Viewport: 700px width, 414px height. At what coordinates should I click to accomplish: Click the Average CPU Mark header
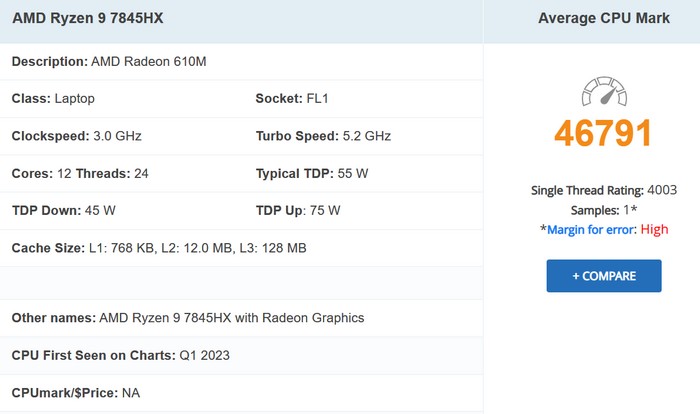(x=603, y=18)
